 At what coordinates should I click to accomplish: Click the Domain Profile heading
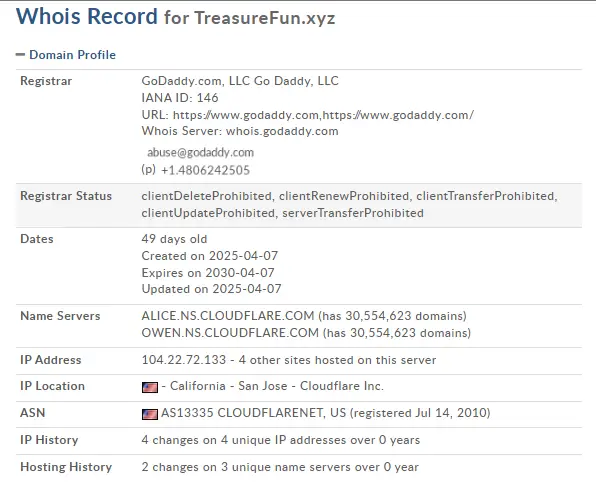(72, 55)
